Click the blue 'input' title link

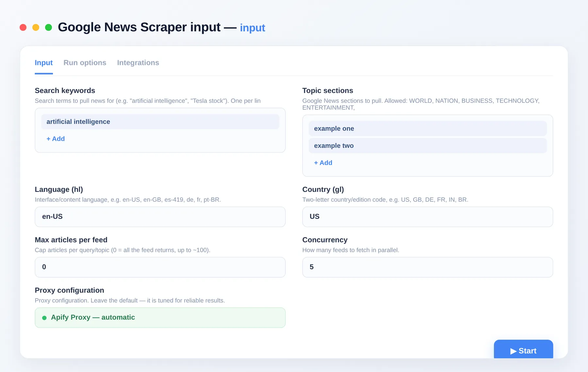pos(253,28)
